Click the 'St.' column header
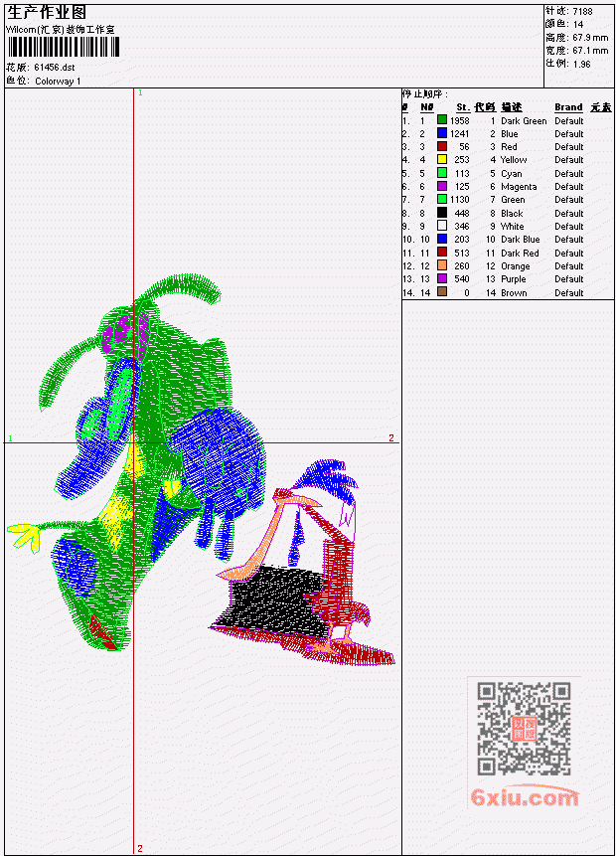 [x=463, y=107]
